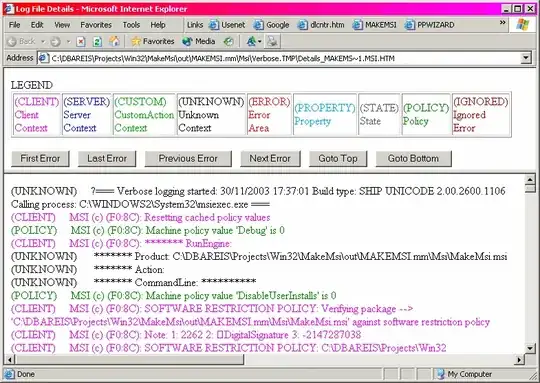The width and height of the screenshot is (540, 383).
Task: Click the log pane scroll-down arrow
Action: [531, 349]
